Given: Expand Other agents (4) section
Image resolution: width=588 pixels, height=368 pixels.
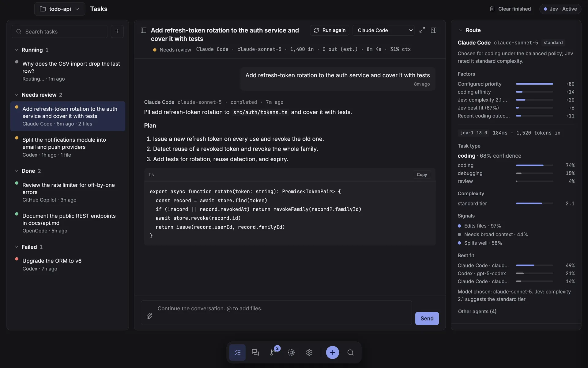Looking at the screenshot, I should point(477,311).
